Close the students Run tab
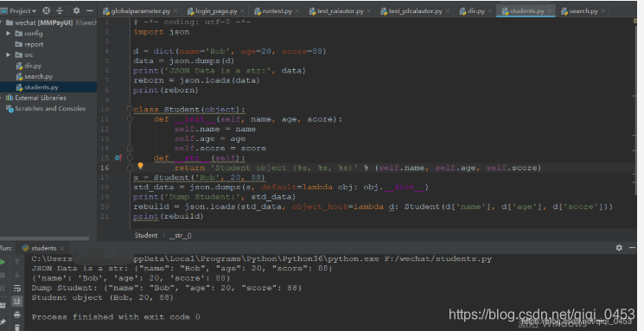 tap(62, 248)
